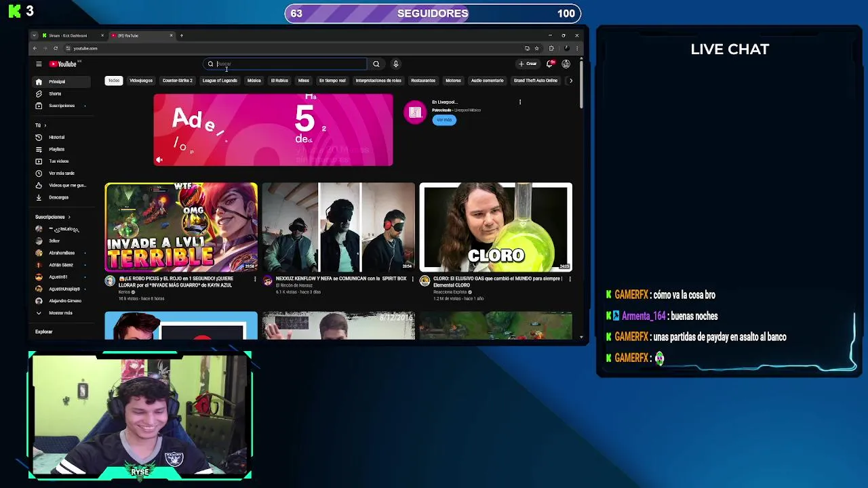Open the options menu of the Kayn Azul video

255,279
